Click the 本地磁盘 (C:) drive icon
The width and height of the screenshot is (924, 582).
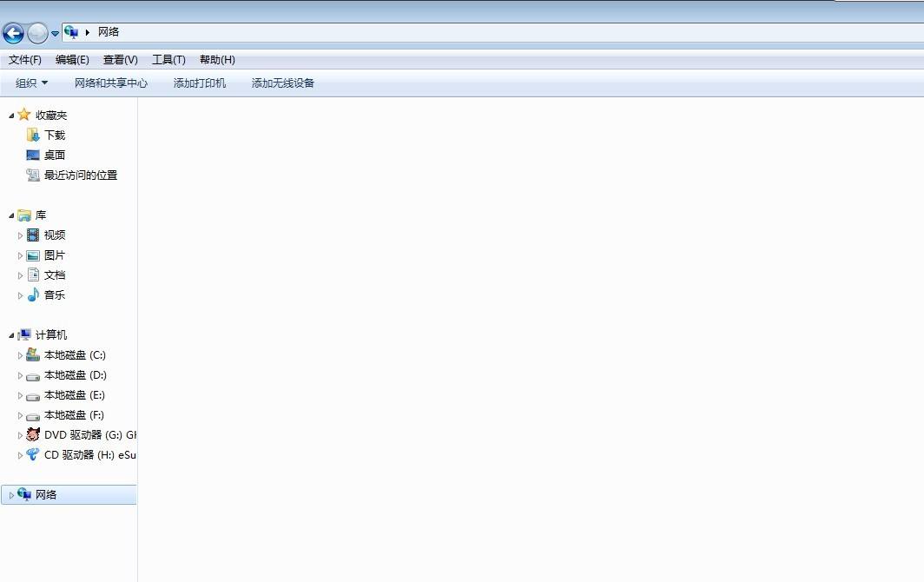point(33,355)
